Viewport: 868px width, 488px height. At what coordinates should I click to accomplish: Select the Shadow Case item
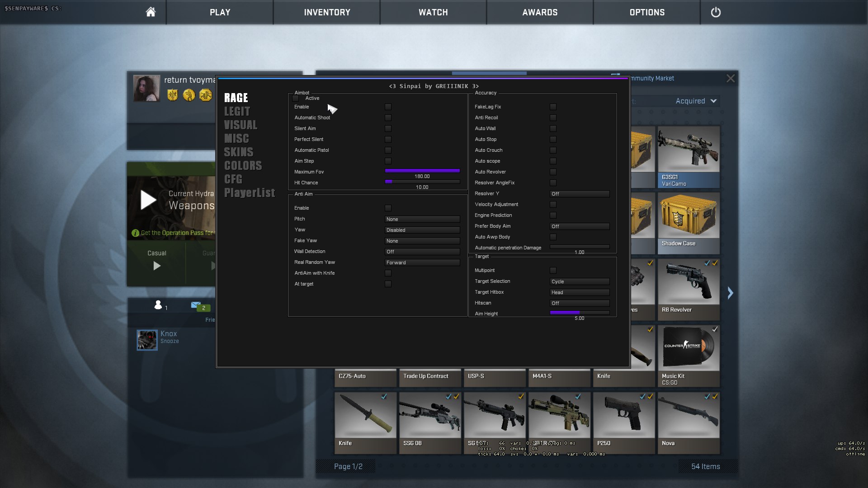click(x=689, y=223)
